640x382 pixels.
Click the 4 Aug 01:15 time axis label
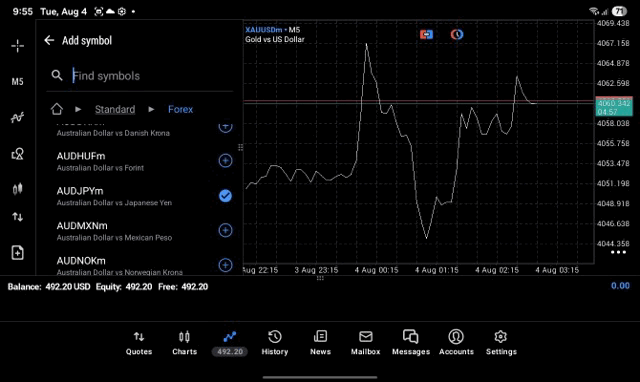click(437, 270)
